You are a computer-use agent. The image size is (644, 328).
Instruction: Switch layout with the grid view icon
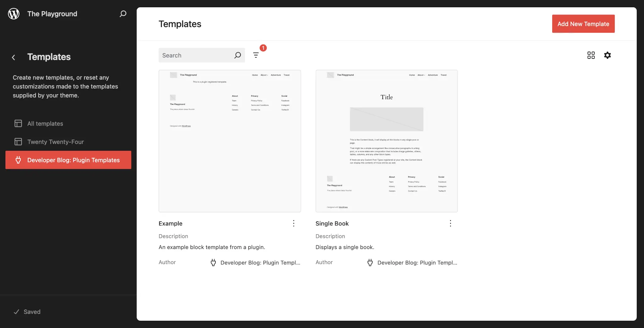[591, 55]
